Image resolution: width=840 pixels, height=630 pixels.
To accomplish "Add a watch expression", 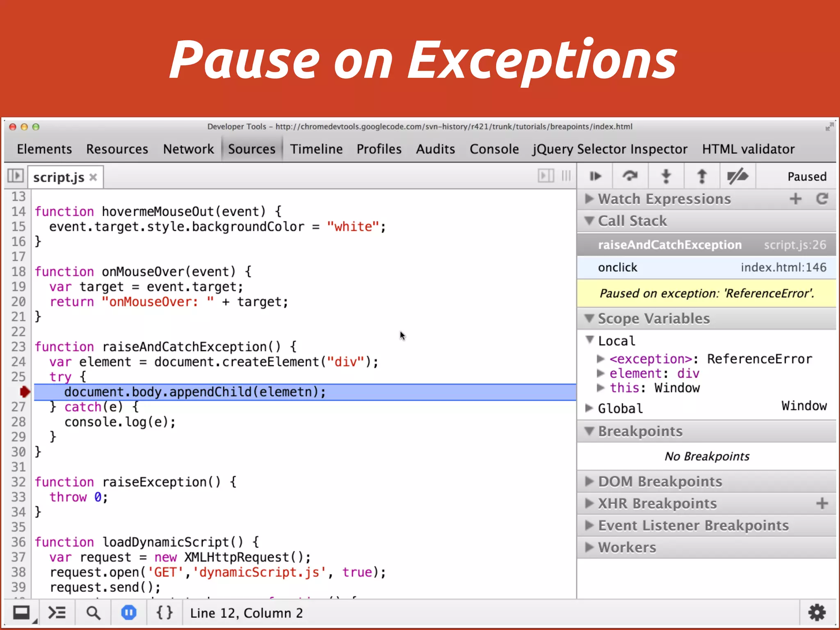I will click(x=796, y=199).
